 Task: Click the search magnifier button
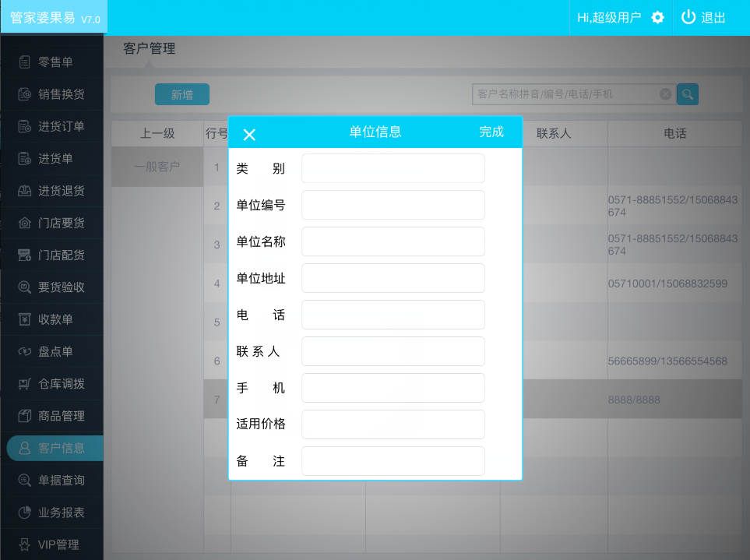coord(688,94)
